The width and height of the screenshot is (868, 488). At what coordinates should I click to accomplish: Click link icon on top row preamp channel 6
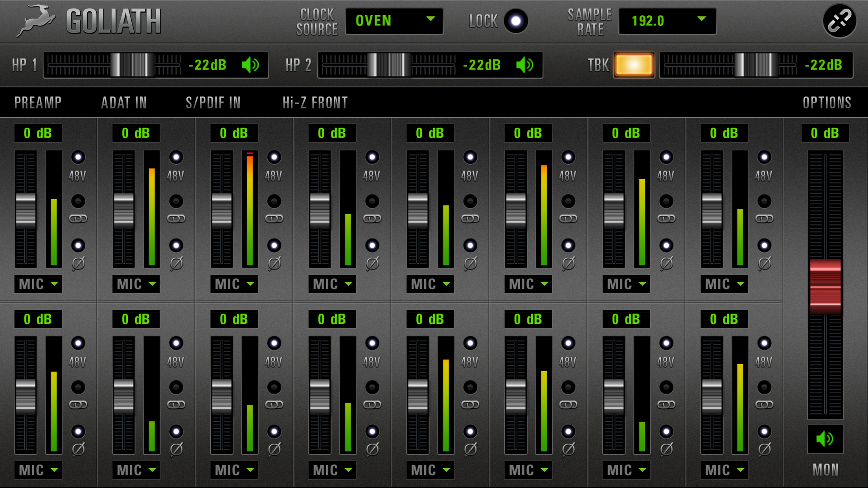568,219
